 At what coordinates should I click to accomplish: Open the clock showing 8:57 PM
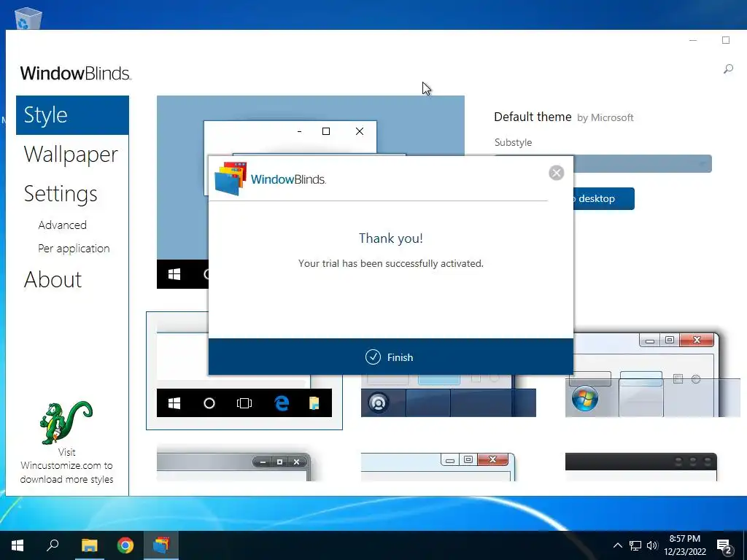coord(684,545)
